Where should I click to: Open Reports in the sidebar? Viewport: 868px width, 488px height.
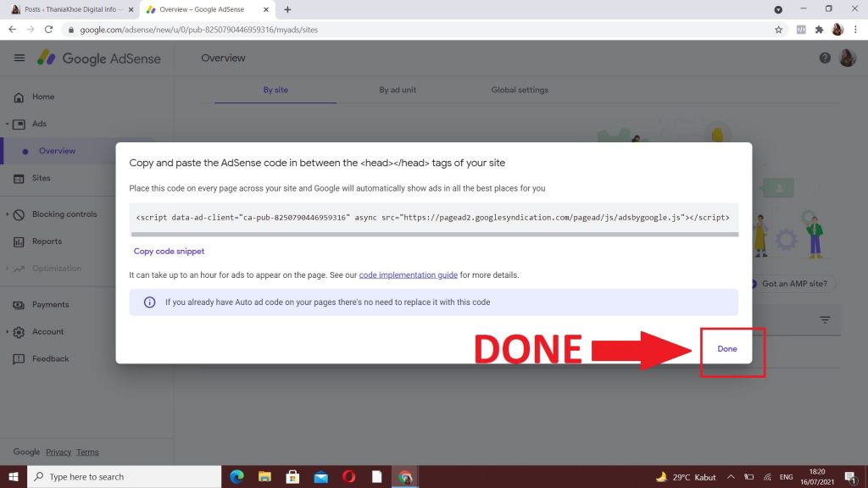47,241
